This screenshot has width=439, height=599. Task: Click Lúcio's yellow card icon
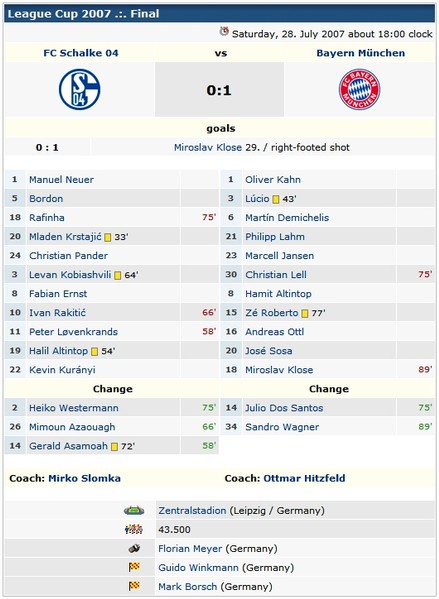(x=276, y=199)
